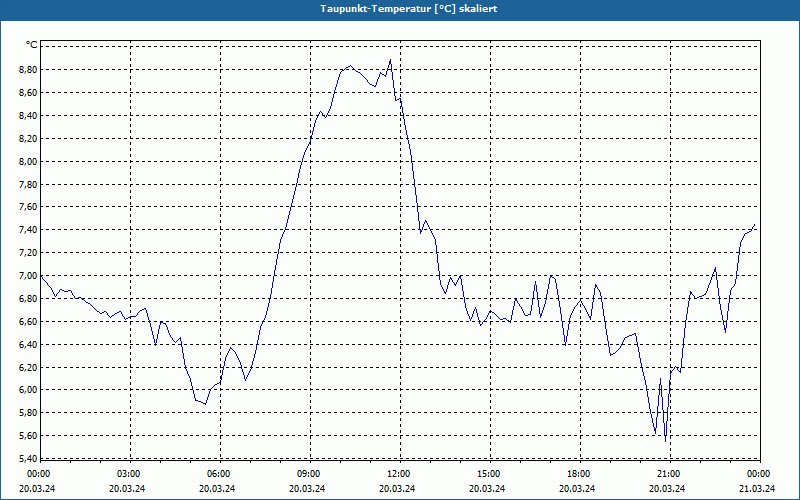Screen dimensions: 800x500
Task: Select the 8,80 y-axis label
Action: click(28, 69)
